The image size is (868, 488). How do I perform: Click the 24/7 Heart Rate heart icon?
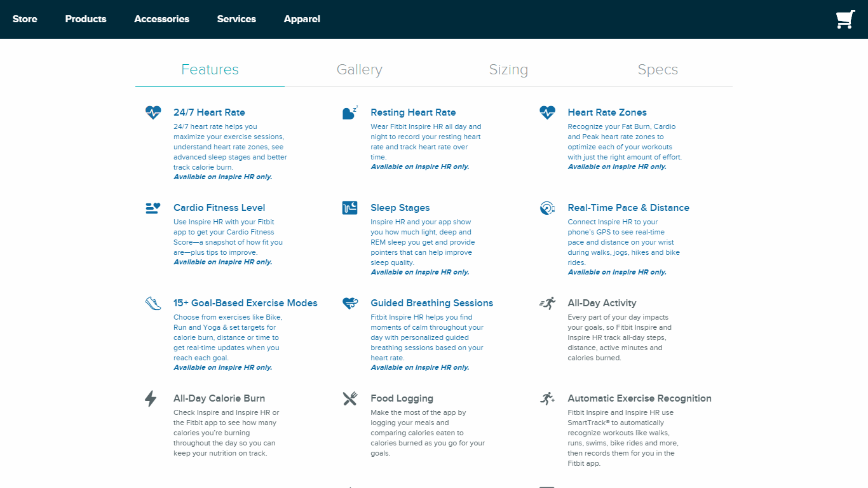[x=153, y=112]
